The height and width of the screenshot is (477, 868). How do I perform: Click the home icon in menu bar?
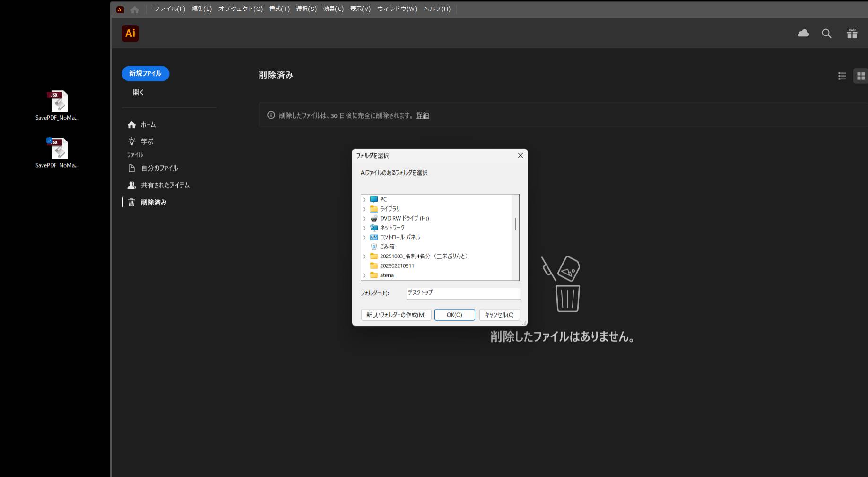click(x=135, y=9)
